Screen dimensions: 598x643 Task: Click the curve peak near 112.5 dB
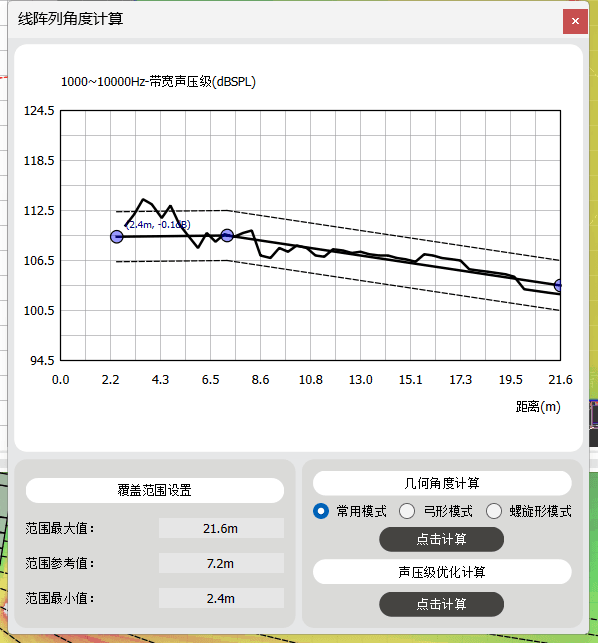(x=143, y=199)
